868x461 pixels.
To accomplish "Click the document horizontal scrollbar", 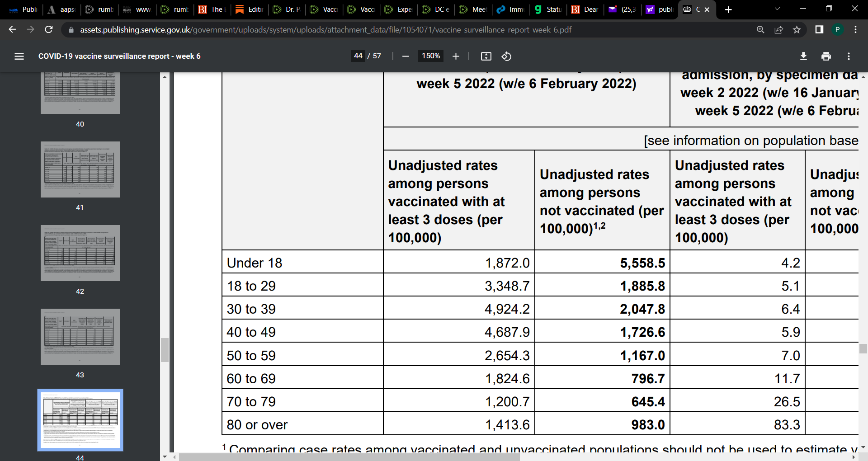I will coord(349,457).
